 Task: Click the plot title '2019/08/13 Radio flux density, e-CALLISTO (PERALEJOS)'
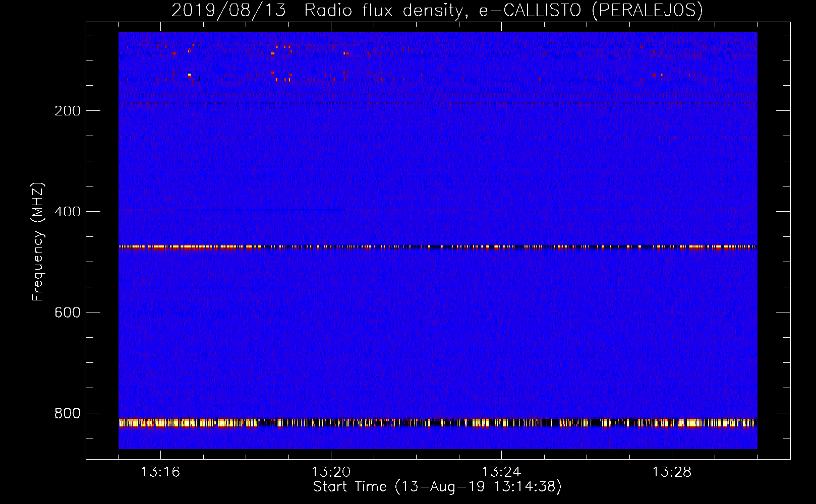(x=437, y=10)
